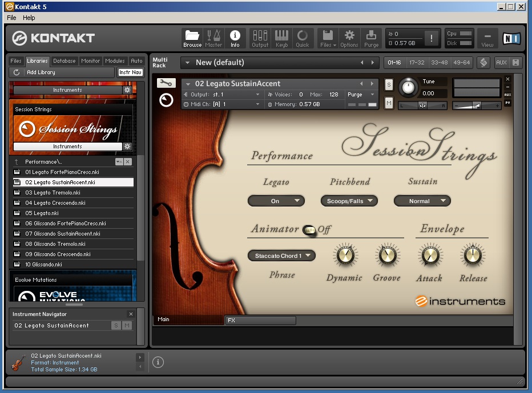Open the File menu
This screenshot has height=393, width=532.
click(11, 18)
